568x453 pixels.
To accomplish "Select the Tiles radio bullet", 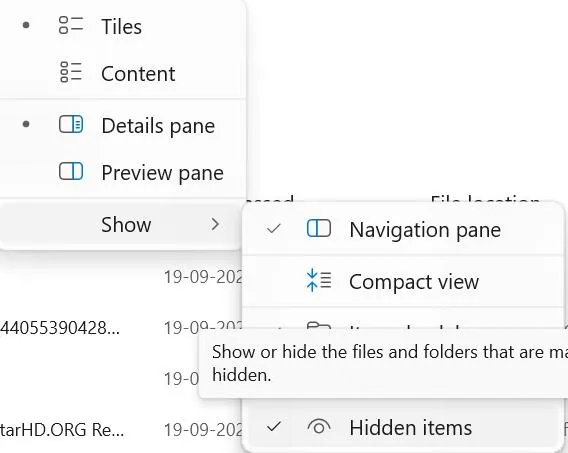I will click(26, 25).
